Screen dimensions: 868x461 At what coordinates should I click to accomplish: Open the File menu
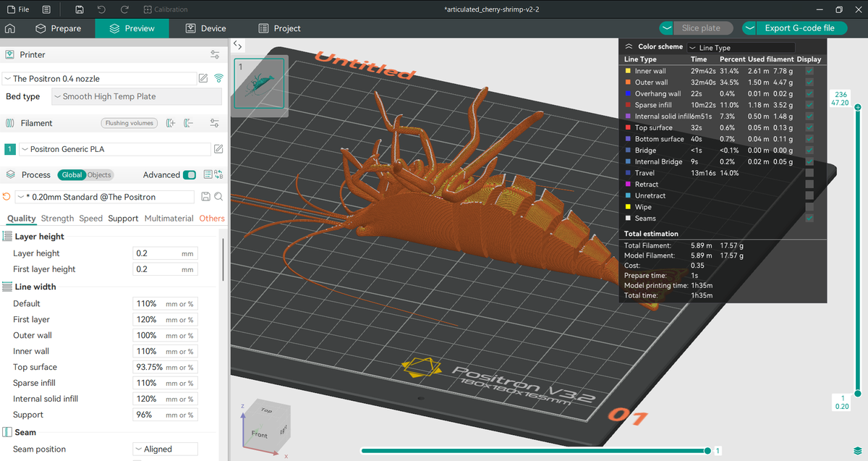[18, 9]
